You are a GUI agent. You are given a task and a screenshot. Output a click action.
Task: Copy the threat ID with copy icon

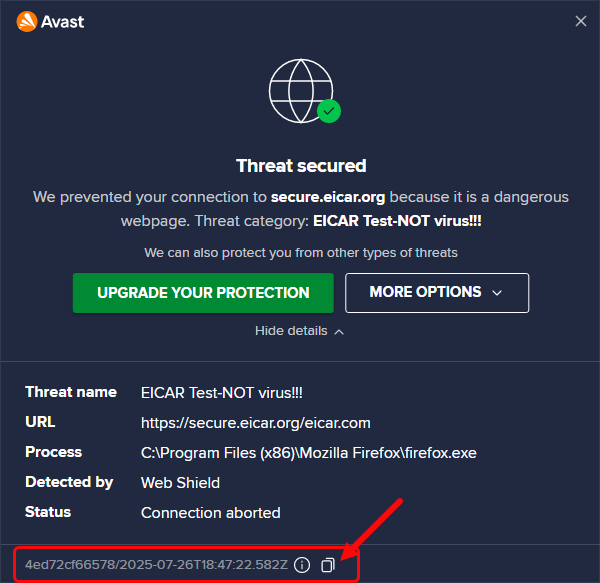328,565
